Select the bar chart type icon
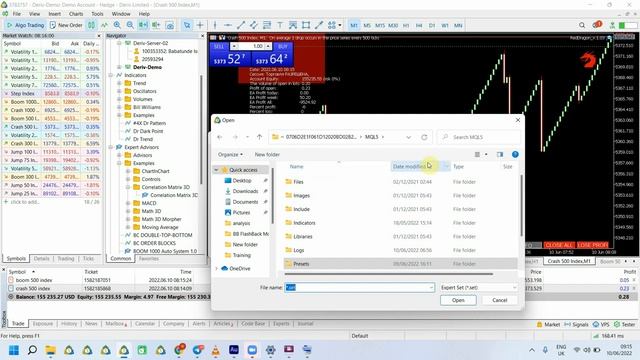The width and height of the screenshot is (640, 360). [91, 25]
